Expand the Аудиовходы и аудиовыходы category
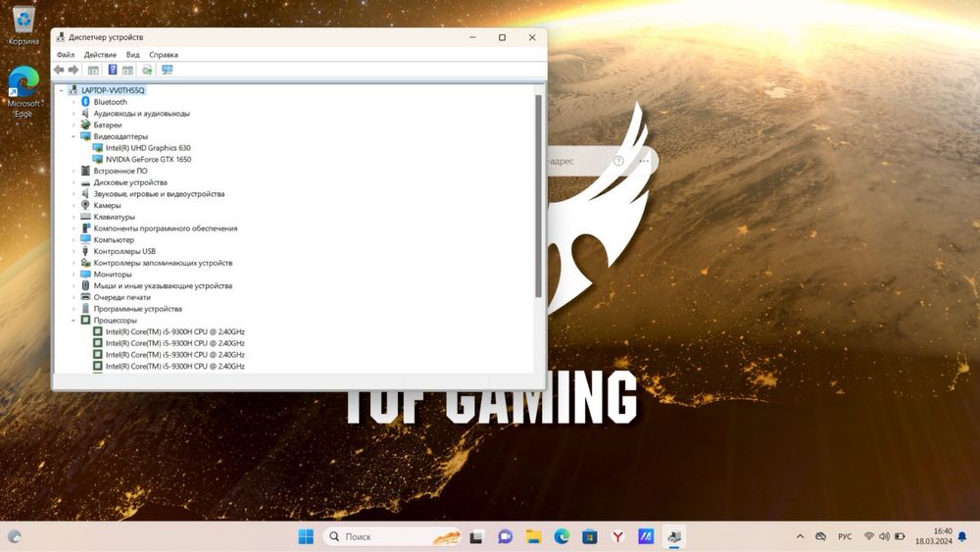This screenshot has width=980, height=552. click(73, 114)
